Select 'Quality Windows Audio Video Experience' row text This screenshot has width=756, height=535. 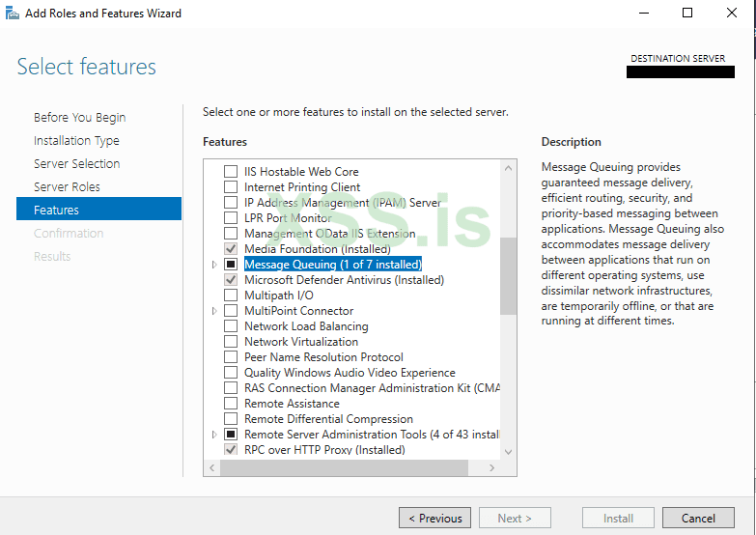tap(350, 373)
